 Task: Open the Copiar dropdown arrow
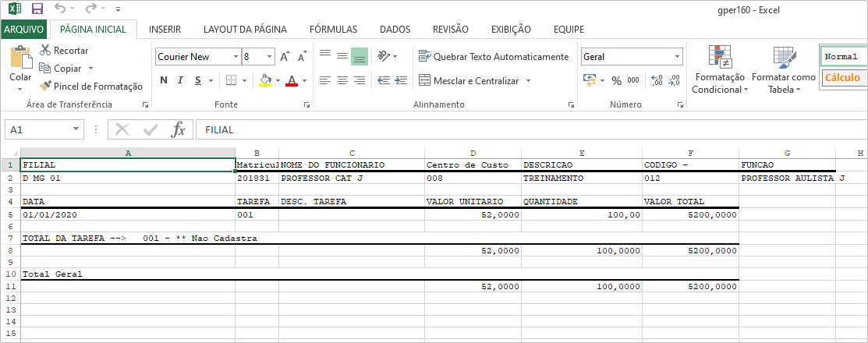(x=90, y=69)
